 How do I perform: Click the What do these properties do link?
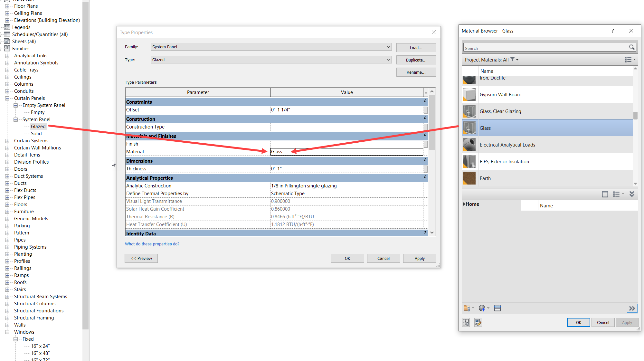(x=152, y=244)
